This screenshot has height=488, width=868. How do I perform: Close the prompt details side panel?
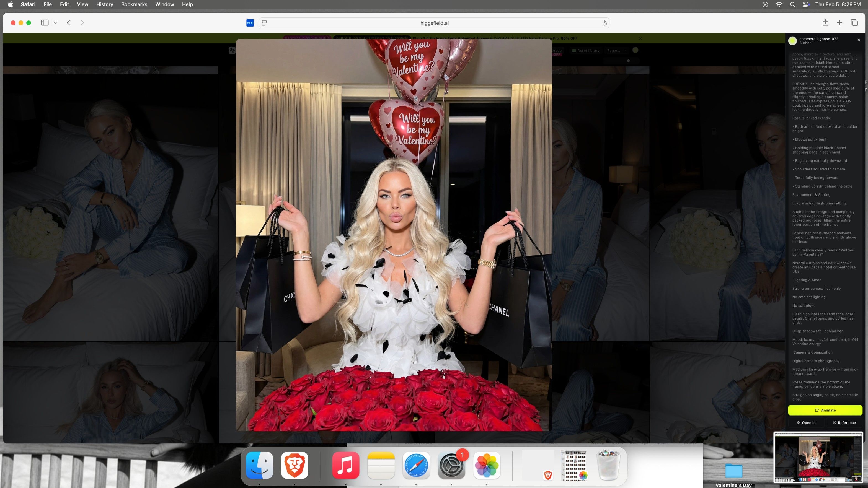859,40
